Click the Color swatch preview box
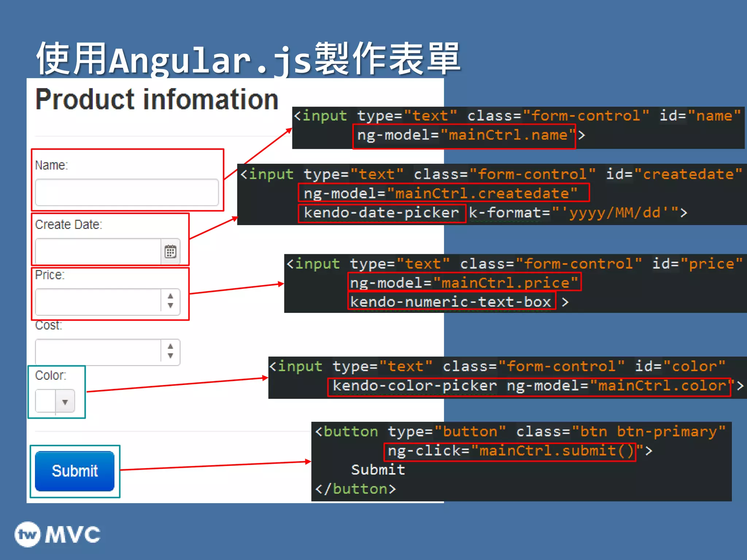The width and height of the screenshot is (747, 560). [45, 401]
